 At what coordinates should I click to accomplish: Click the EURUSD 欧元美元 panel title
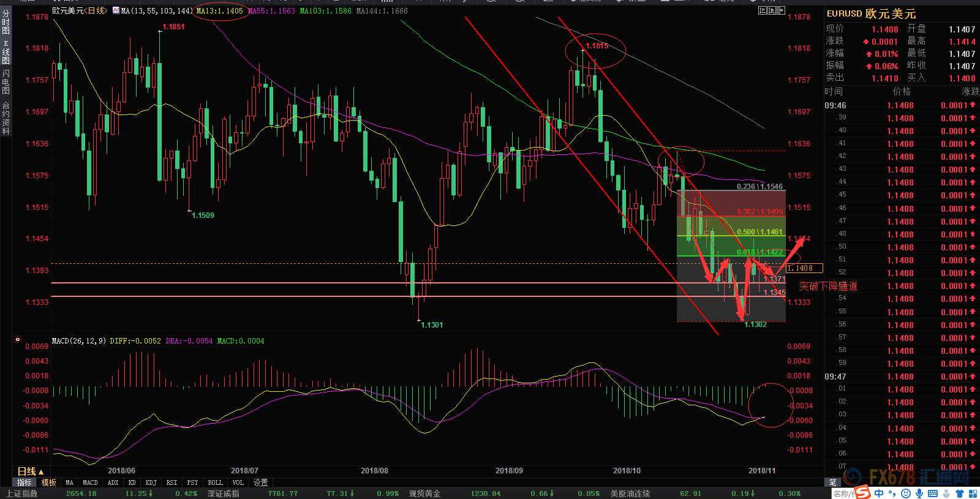tap(871, 13)
